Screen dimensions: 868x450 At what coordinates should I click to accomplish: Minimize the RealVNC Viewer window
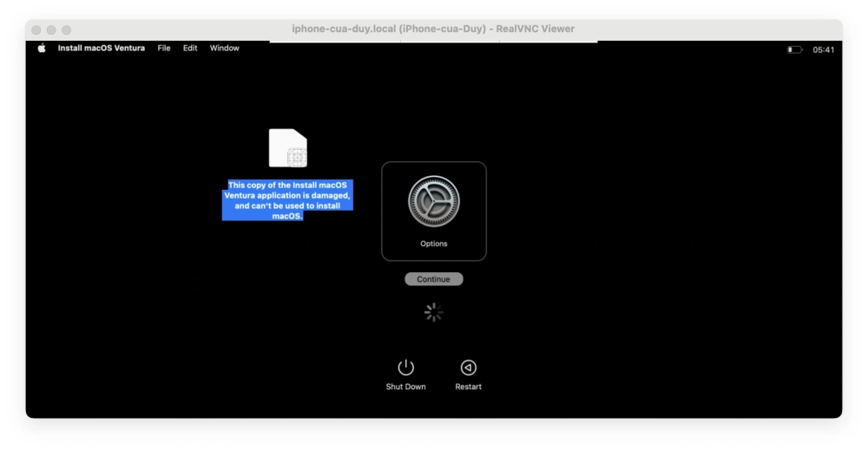click(52, 29)
